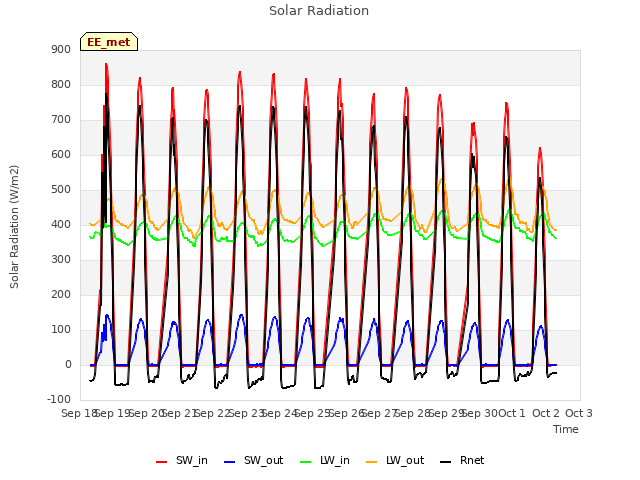
Task: Click the Oct 2 red SW_in peak
Action: 540,149
